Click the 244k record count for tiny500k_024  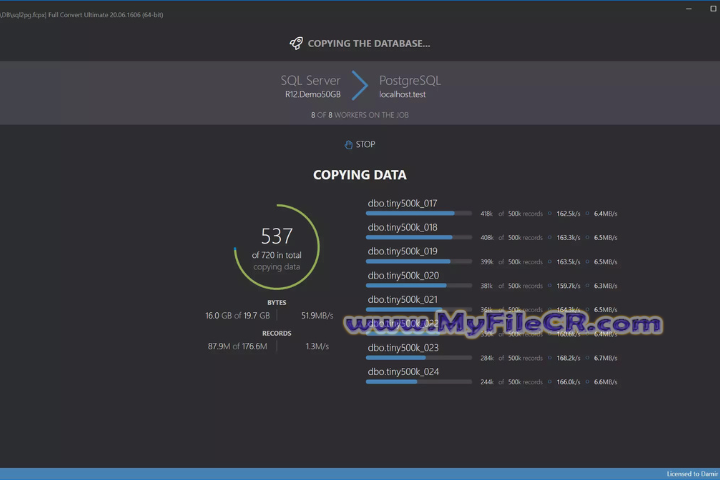click(487, 382)
